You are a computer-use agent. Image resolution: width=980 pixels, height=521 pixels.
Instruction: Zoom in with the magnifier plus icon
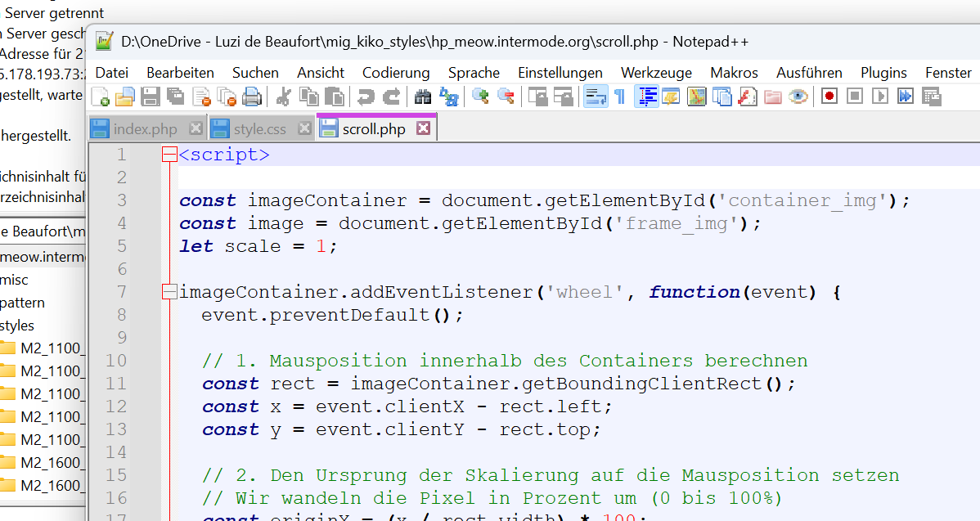click(x=481, y=97)
